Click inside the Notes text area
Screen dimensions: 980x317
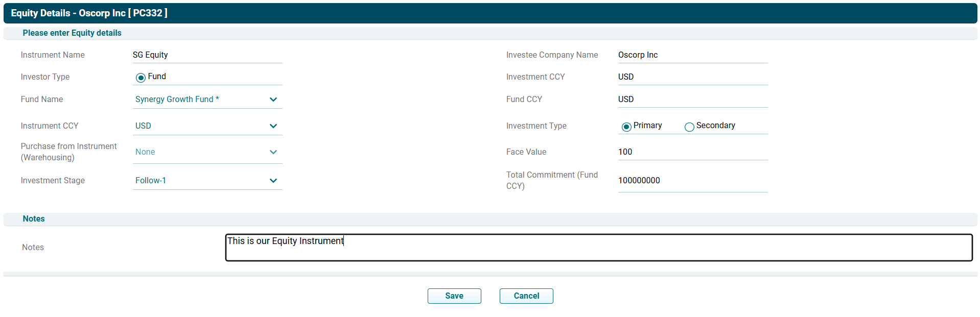click(598, 248)
